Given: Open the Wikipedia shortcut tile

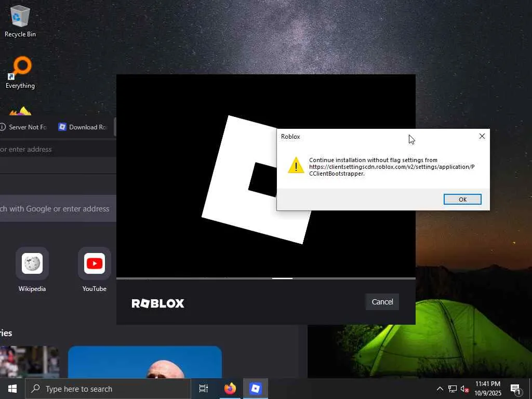Looking at the screenshot, I should [32, 263].
